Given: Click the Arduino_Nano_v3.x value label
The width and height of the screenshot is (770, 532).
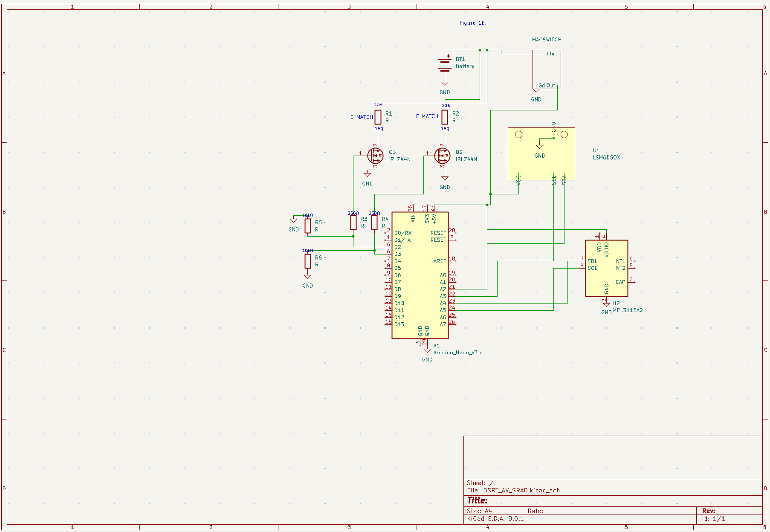Looking at the screenshot, I should click(x=457, y=353).
